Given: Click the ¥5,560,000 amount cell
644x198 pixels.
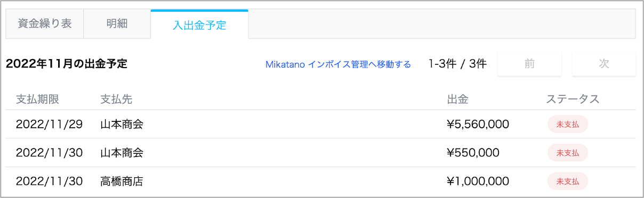Looking at the screenshot, I should point(478,125).
